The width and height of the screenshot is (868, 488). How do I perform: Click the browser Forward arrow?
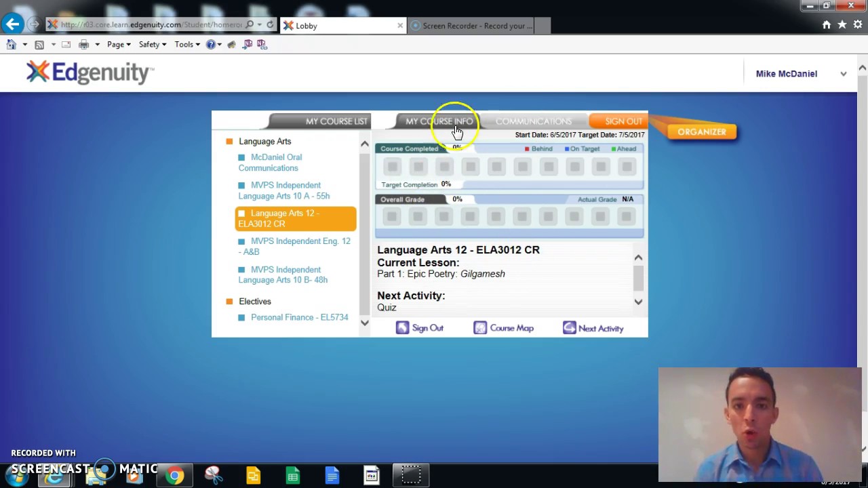point(34,24)
